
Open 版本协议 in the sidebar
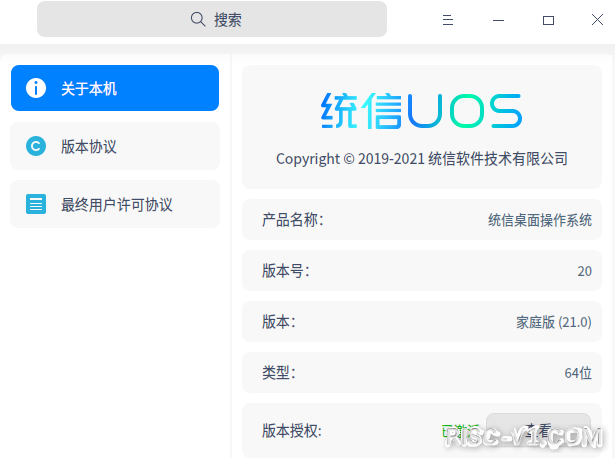pyautogui.click(x=115, y=146)
